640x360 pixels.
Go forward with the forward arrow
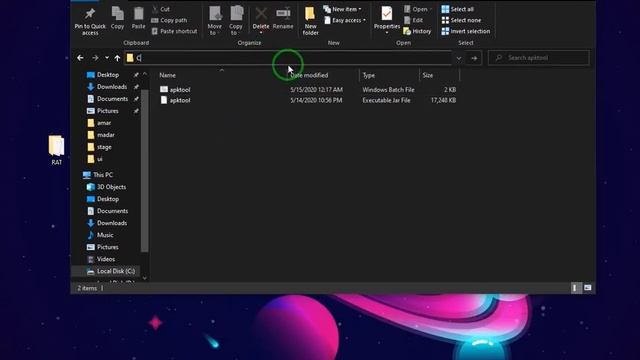[95, 58]
